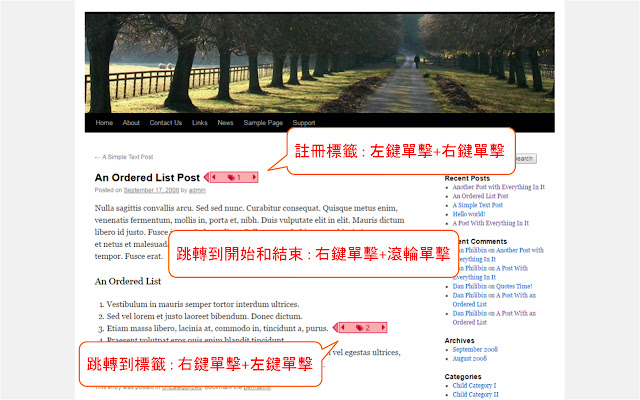640x400 pixels.
Task: Click list item Sed vel lorem et justo
Action: 204,316
